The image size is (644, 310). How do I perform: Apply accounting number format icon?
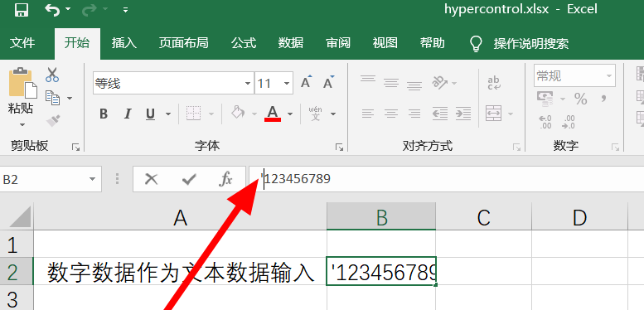pos(545,98)
